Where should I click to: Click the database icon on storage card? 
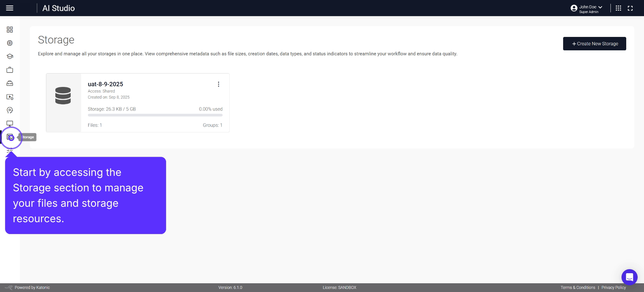pos(63,96)
